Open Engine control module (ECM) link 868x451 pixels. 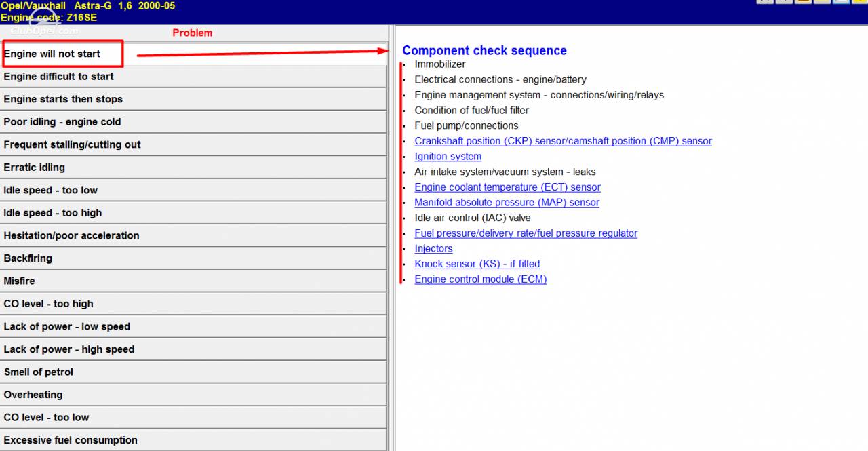tap(480, 279)
